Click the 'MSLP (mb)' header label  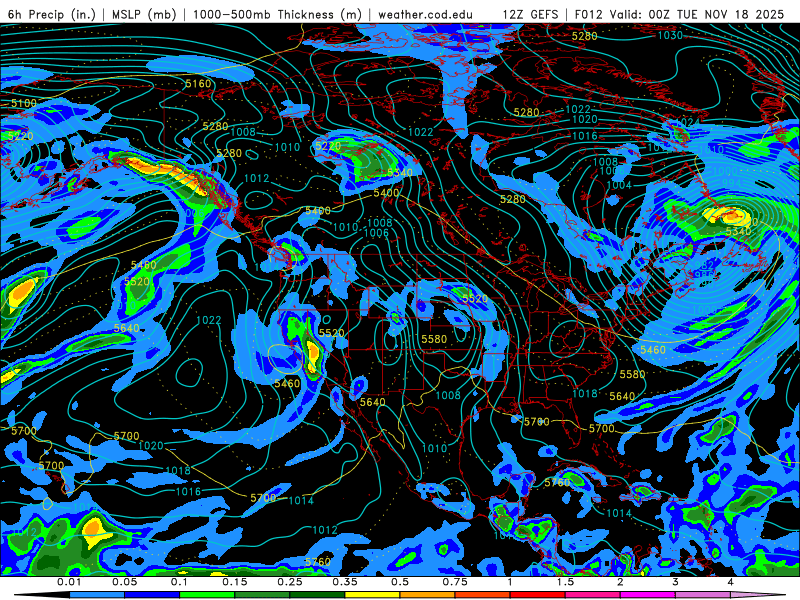(143, 14)
